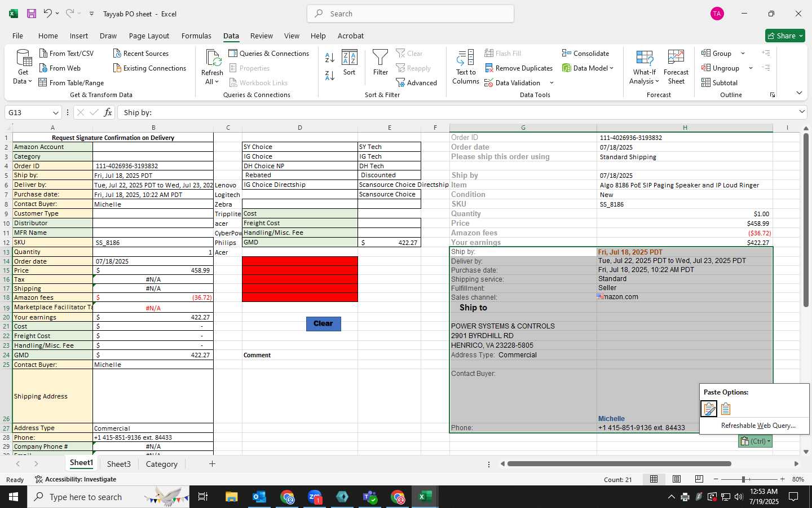Switch to Normal view in status bar
This screenshot has width=812, height=508.
click(x=654, y=479)
